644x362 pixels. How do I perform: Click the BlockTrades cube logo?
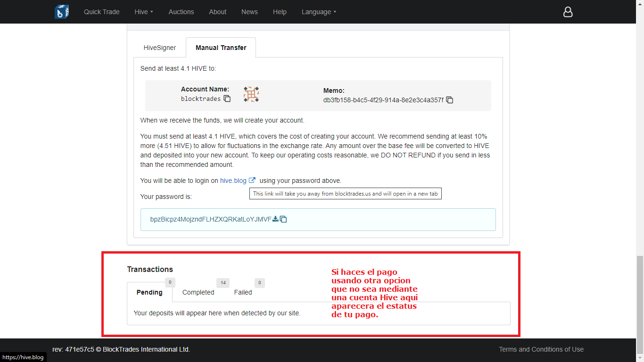(x=62, y=12)
